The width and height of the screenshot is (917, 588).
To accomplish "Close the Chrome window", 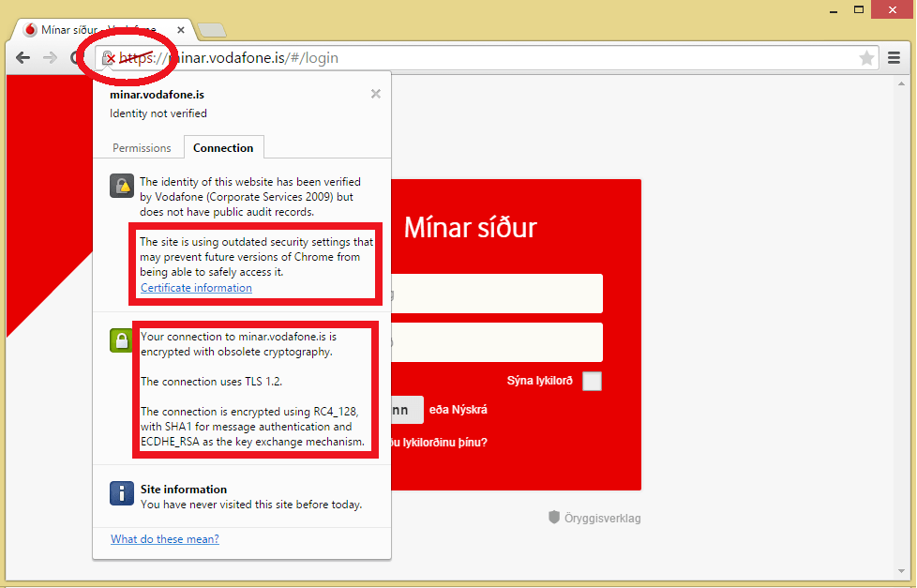I will (x=892, y=10).
